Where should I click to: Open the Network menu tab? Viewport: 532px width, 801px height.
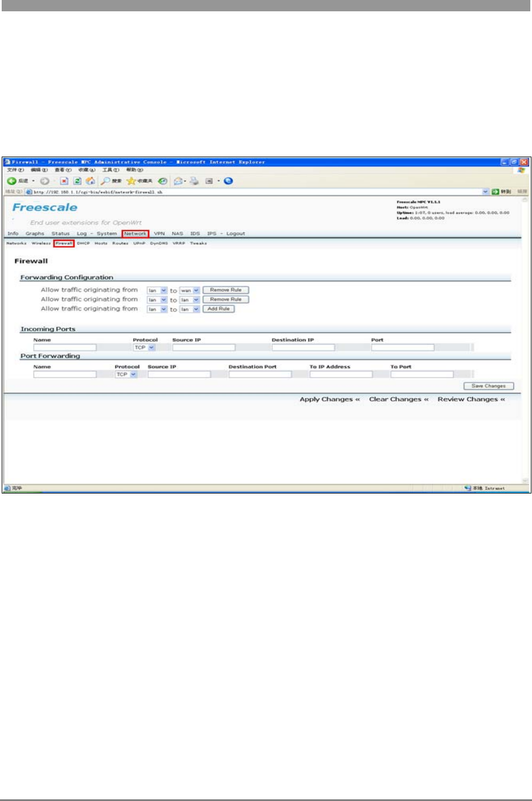[135, 233]
